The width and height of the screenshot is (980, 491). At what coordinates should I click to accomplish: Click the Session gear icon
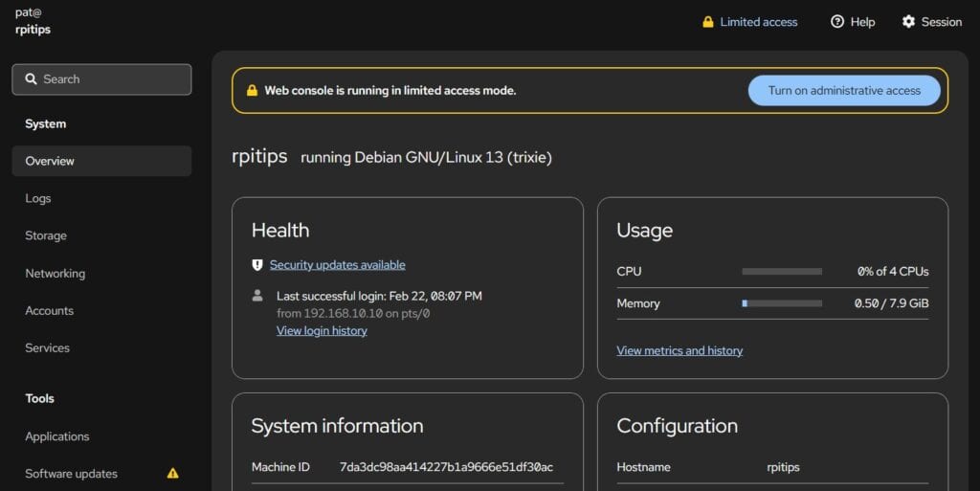[908, 22]
